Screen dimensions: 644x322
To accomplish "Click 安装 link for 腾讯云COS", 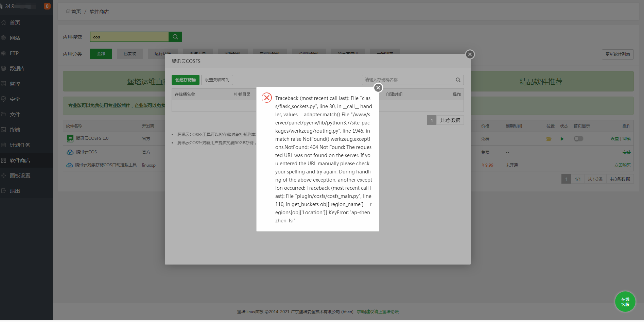I will (x=627, y=152).
